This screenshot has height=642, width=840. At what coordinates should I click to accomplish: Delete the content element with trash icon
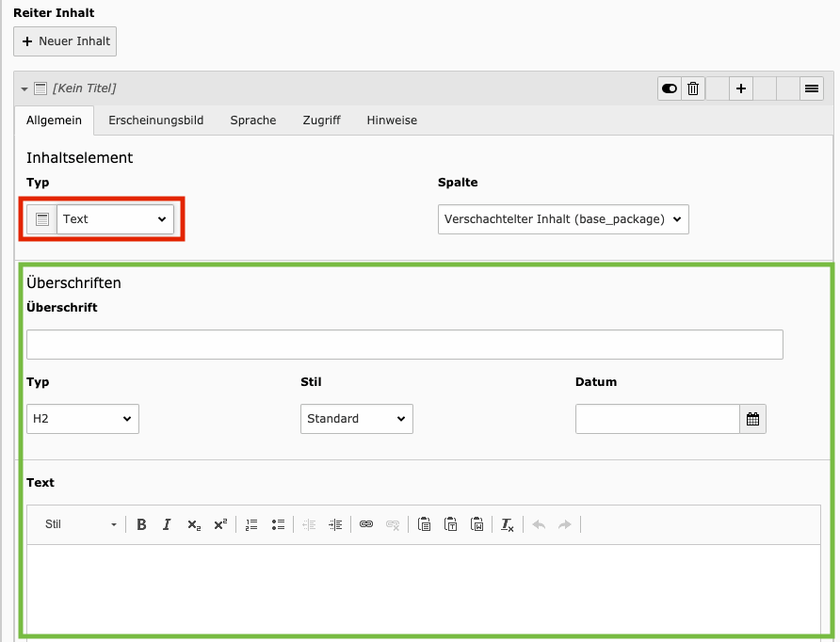click(x=693, y=88)
